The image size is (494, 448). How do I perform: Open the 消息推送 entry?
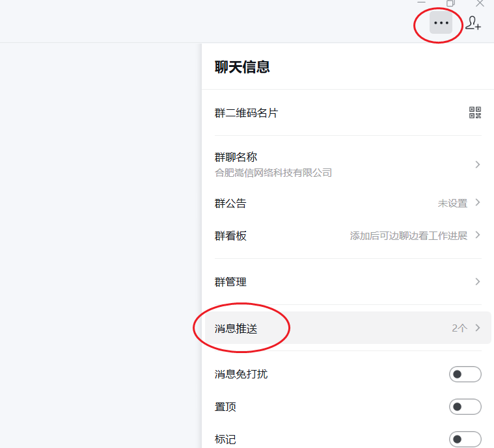coord(348,328)
